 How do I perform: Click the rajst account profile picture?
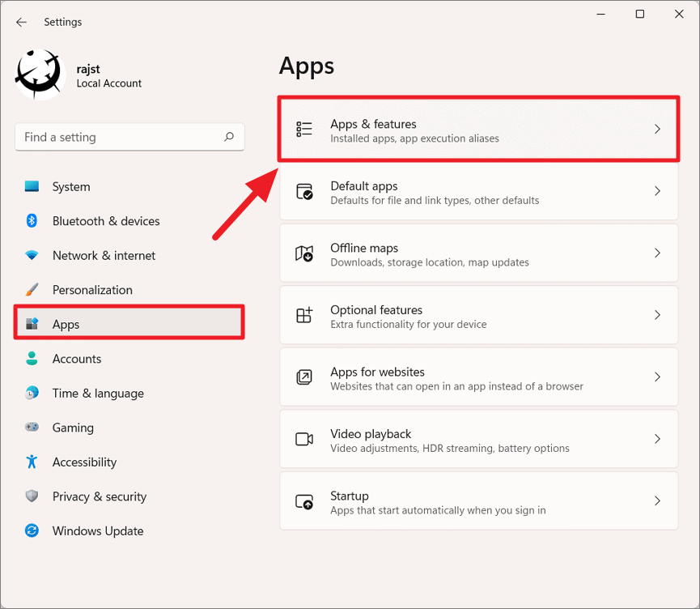click(40, 75)
